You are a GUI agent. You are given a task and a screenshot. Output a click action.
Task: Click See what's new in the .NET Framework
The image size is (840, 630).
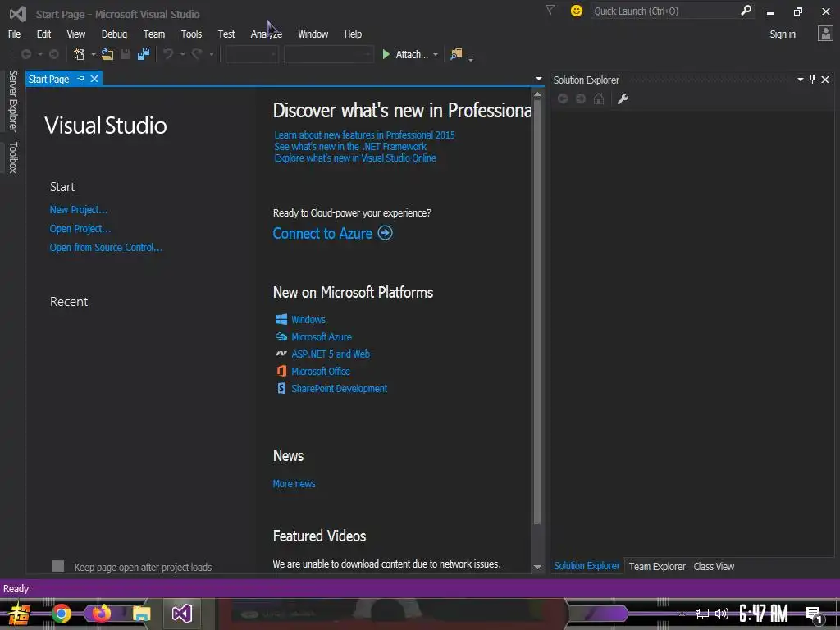[350, 146]
